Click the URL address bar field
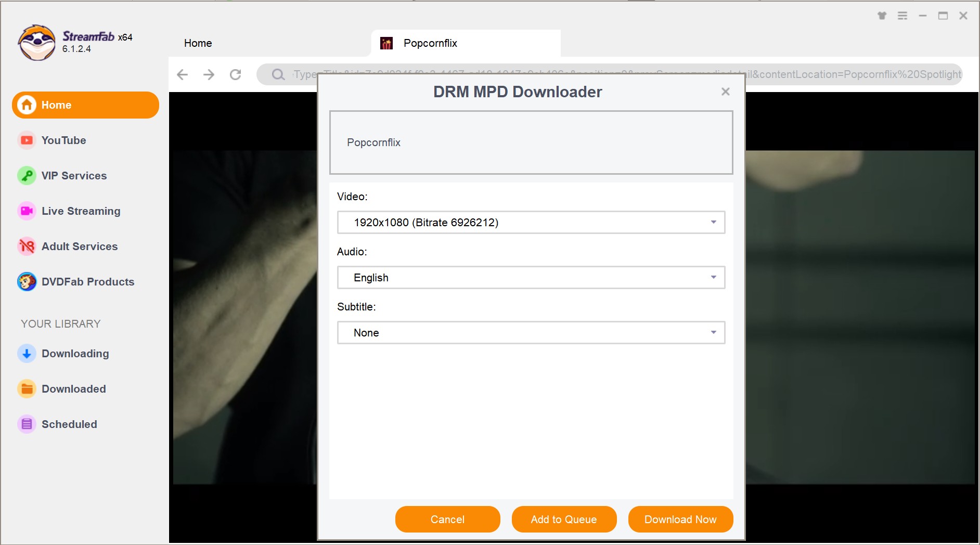The width and height of the screenshot is (980, 545). tap(610, 74)
